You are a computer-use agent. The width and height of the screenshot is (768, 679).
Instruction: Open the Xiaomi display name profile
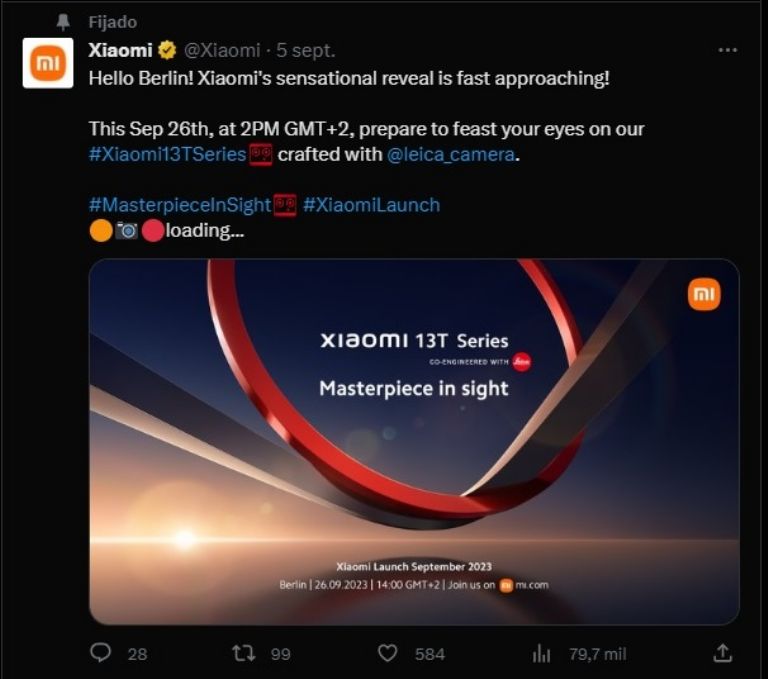pyautogui.click(x=120, y=50)
